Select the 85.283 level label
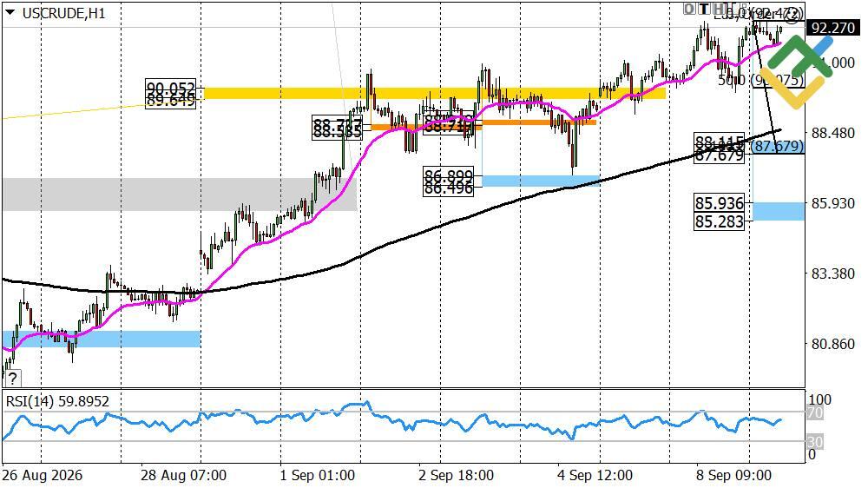 tap(719, 221)
